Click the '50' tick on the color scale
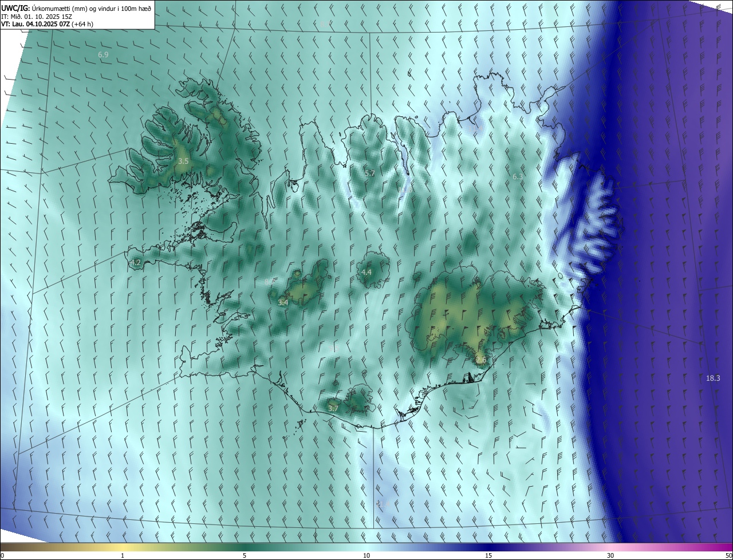 pos(728,556)
